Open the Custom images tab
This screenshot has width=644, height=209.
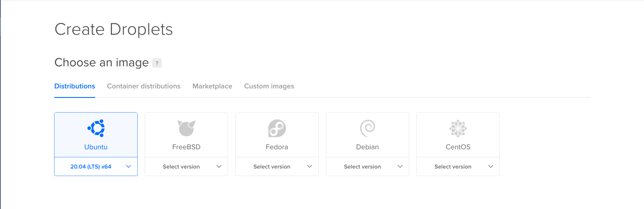(269, 86)
